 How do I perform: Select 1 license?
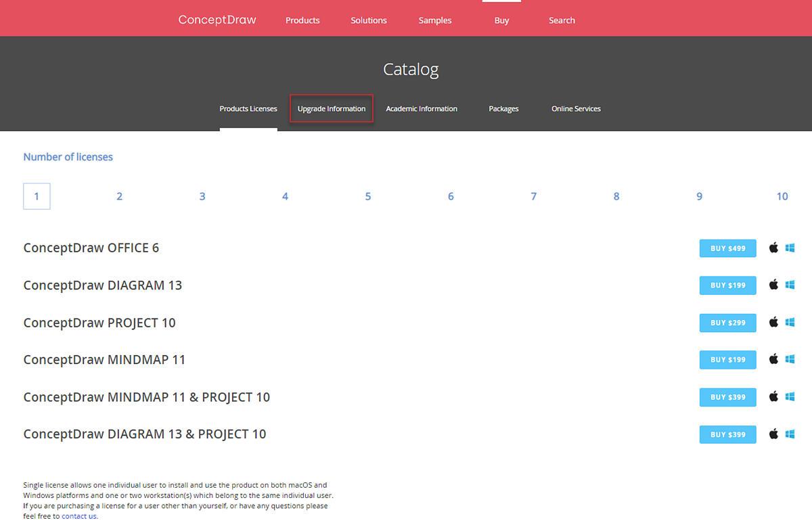[37, 196]
